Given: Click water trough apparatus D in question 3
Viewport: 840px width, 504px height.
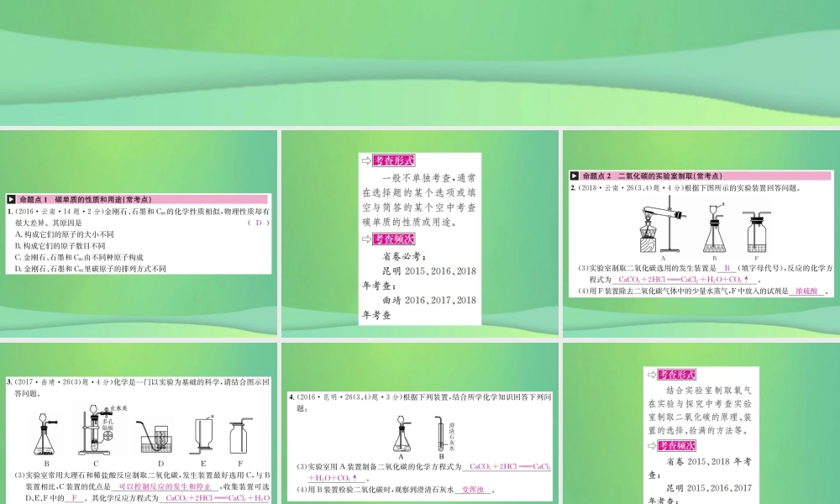Looking at the screenshot, I should [155, 438].
